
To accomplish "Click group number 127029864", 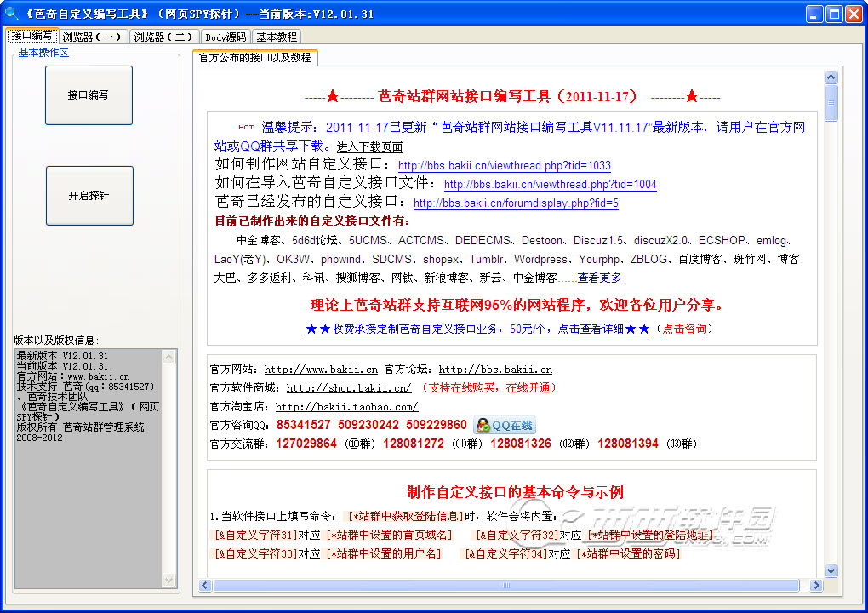I will click(x=306, y=444).
